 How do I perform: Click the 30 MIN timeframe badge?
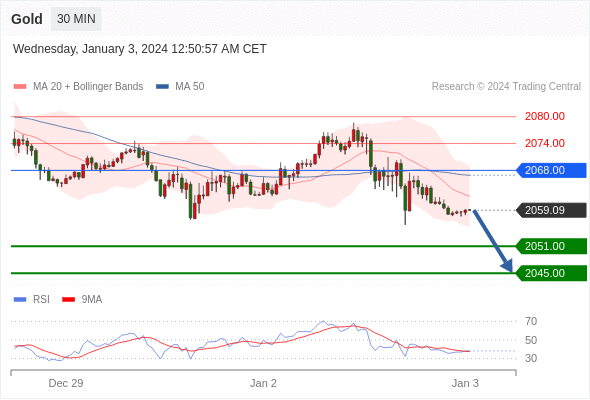76,19
